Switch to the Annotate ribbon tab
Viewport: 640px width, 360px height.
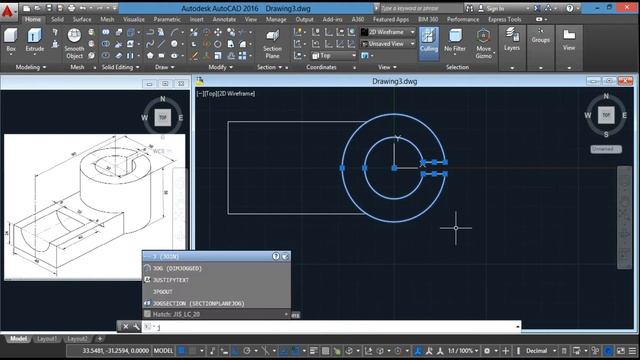coord(224,19)
